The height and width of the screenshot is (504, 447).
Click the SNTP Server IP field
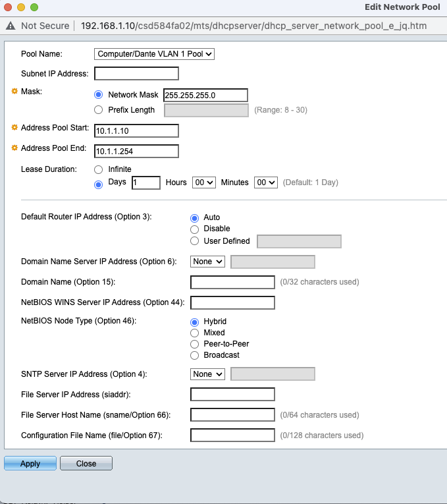pyautogui.click(x=273, y=374)
